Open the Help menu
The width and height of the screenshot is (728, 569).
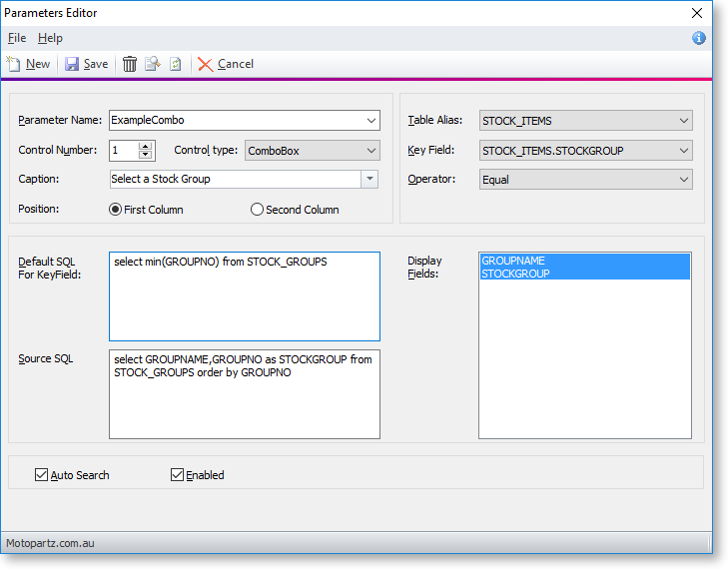click(50, 38)
